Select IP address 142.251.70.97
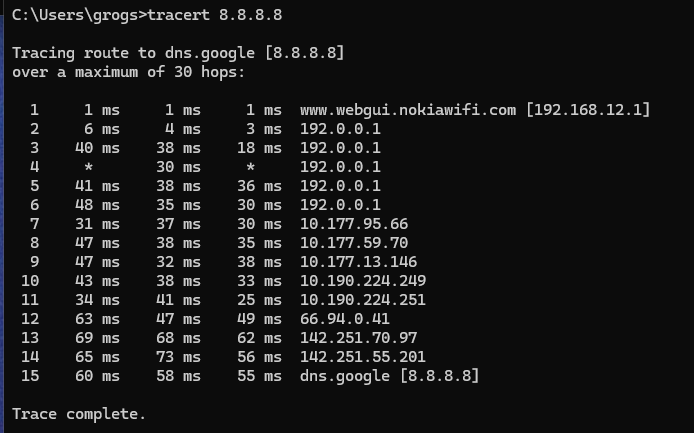Viewport: 694px width, 433px height. coord(358,338)
